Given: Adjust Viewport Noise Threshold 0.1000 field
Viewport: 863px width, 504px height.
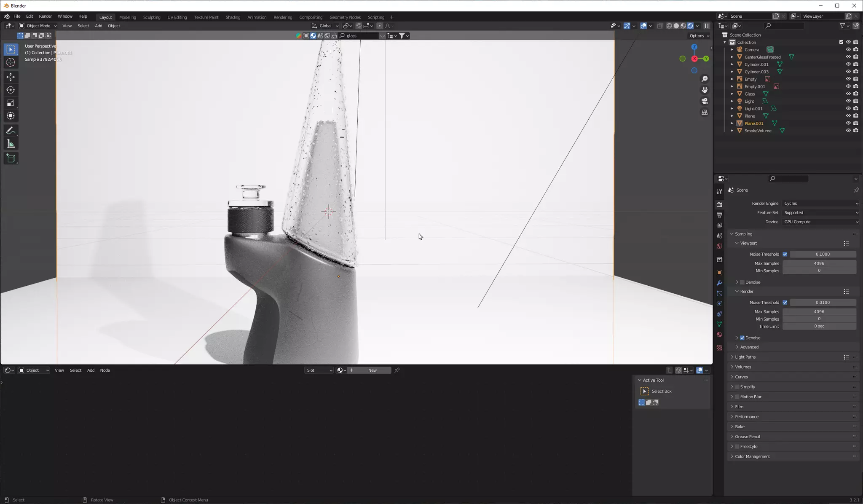Looking at the screenshot, I should pyautogui.click(x=823, y=255).
